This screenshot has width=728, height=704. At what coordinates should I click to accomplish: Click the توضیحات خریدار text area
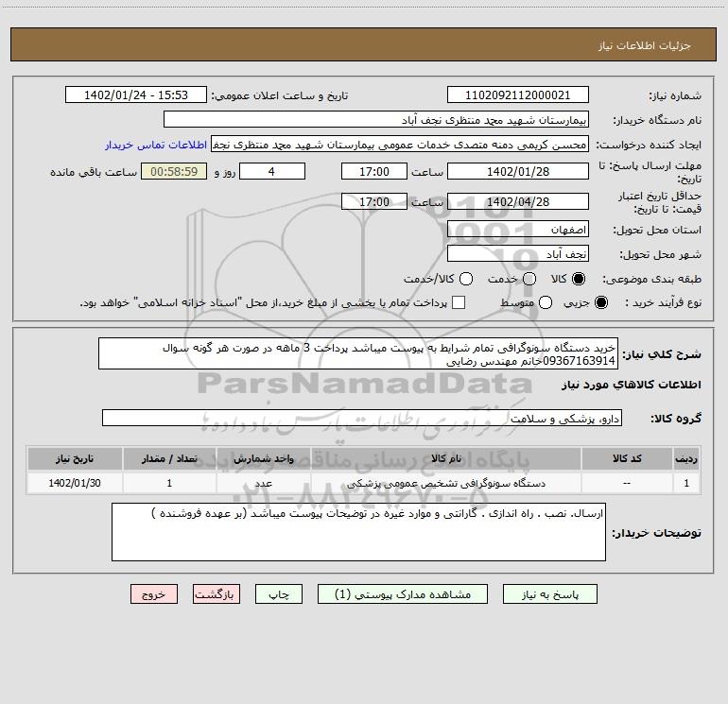pyautogui.click(x=359, y=532)
